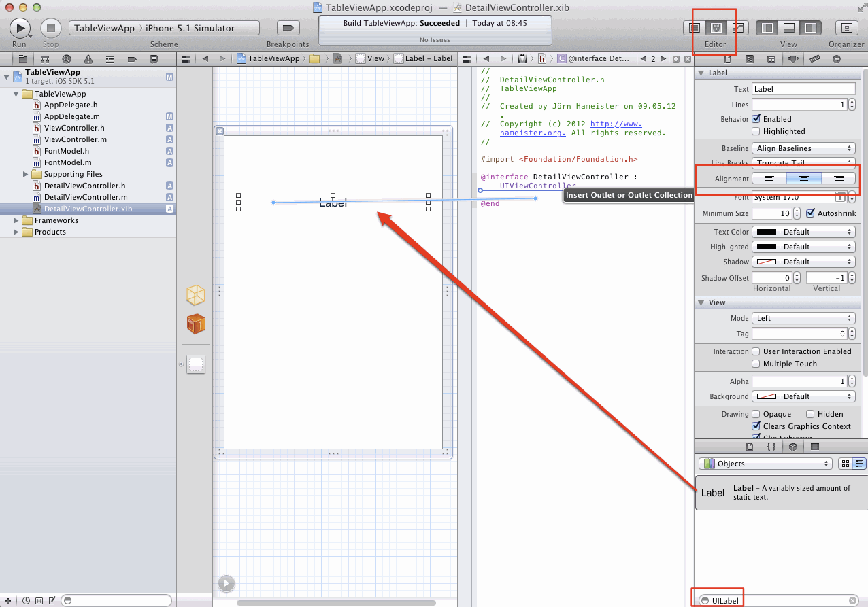Click the orange File's Owner cube icon
Viewport: 868px width, 607px height.
click(196, 295)
